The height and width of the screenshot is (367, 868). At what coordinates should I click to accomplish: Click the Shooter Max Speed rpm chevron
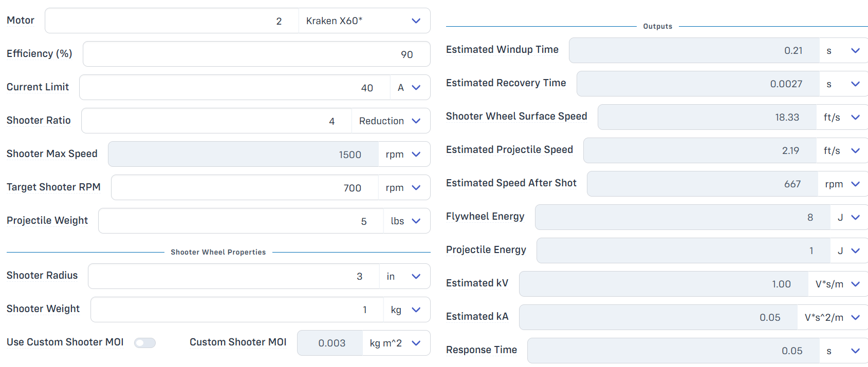pos(416,154)
